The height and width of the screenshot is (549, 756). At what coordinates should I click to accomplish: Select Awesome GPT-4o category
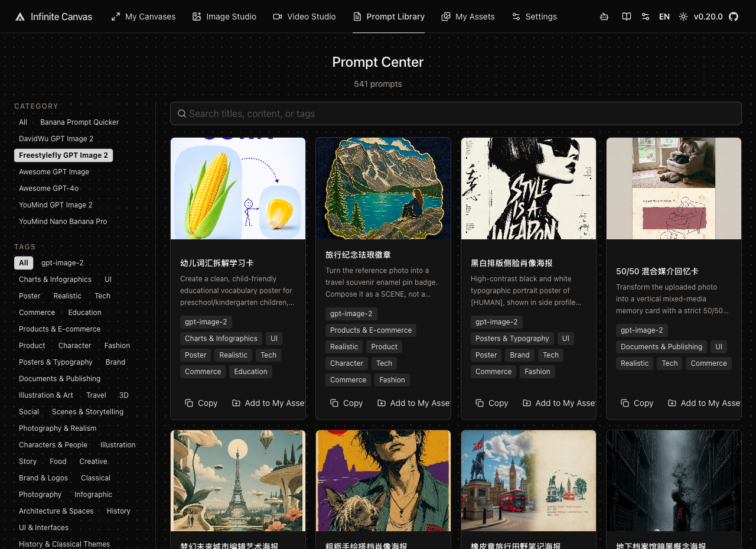pyautogui.click(x=48, y=189)
